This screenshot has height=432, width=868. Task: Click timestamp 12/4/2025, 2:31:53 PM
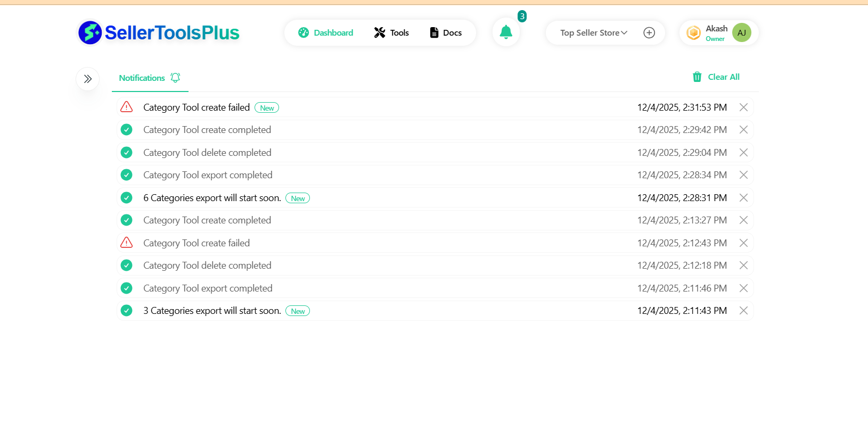coord(682,107)
